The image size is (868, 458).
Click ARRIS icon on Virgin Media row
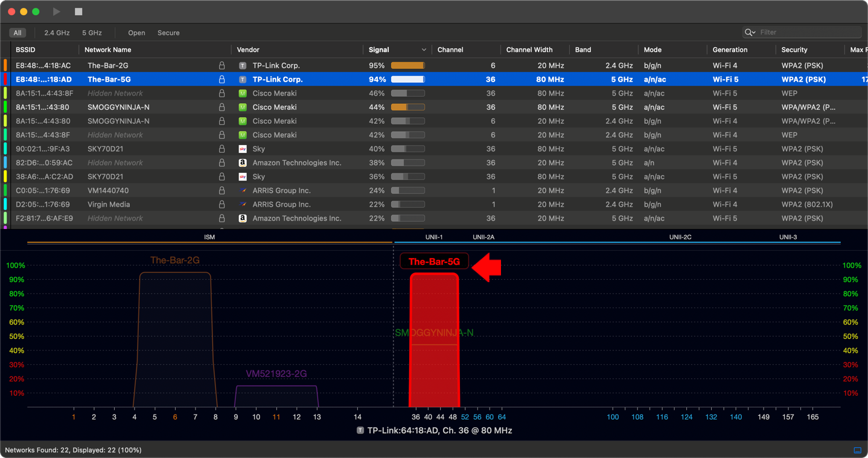pyautogui.click(x=243, y=204)
